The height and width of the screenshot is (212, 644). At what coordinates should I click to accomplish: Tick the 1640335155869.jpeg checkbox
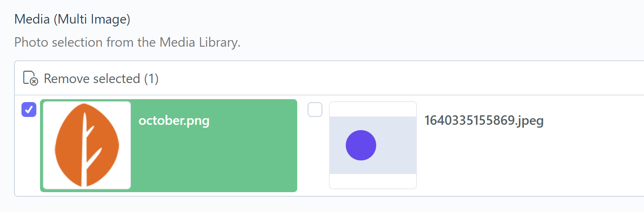315,110
